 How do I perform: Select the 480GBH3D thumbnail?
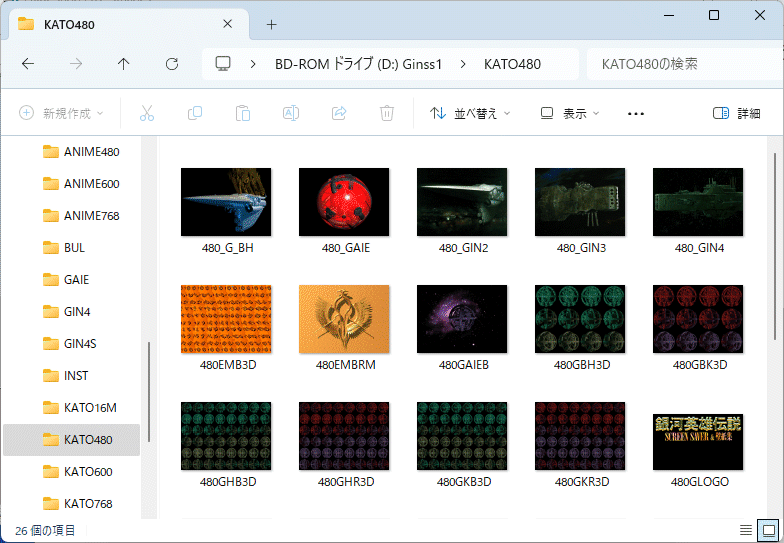pos(580,319)
